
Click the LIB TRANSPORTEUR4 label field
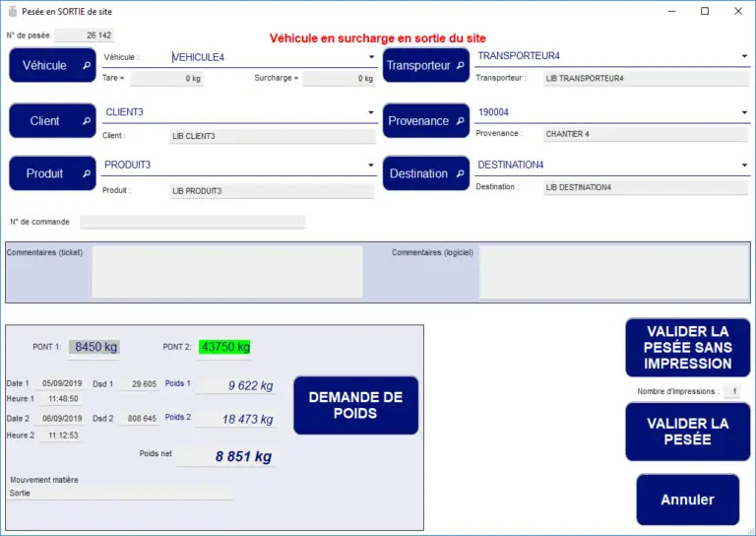click(x=646, y=79)
